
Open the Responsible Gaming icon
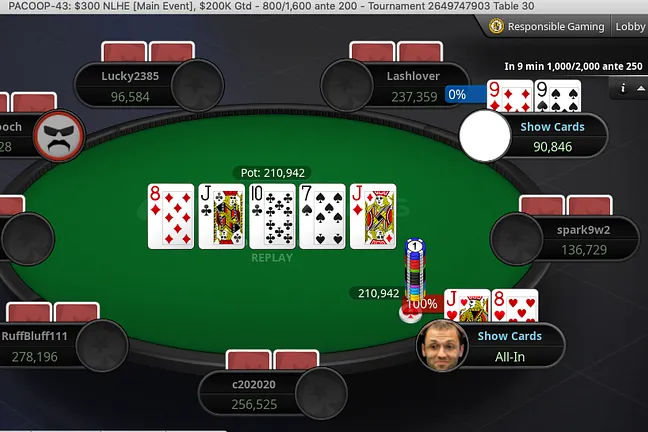pos(496,26)
